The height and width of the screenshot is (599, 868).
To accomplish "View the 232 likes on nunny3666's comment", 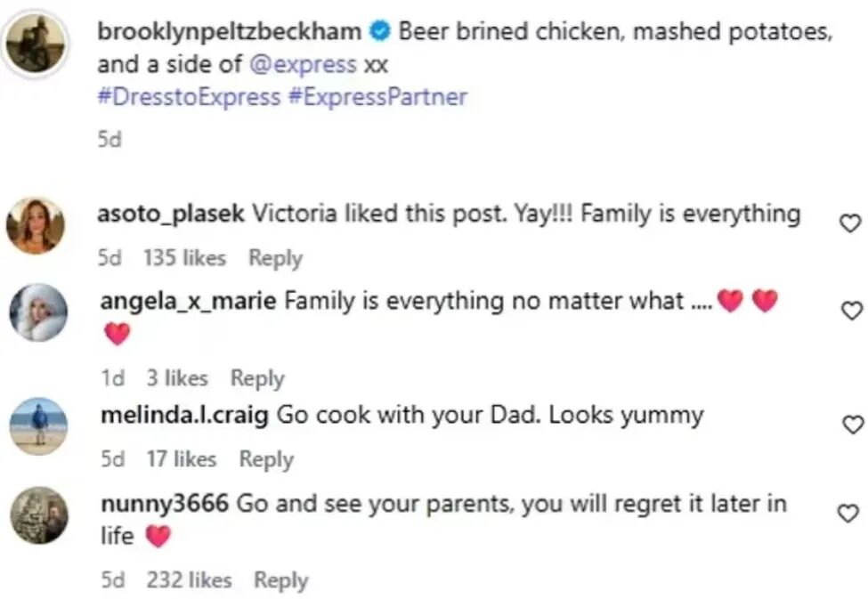I will click(189, 580).
